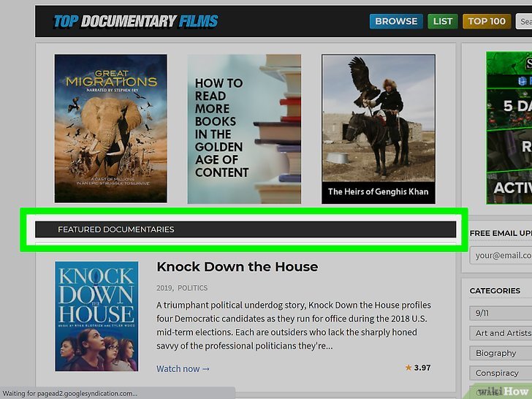Open the BROWSE menu button
This screenshot has height=399, width=532.
pyautogui.click(x=396, y=21)
